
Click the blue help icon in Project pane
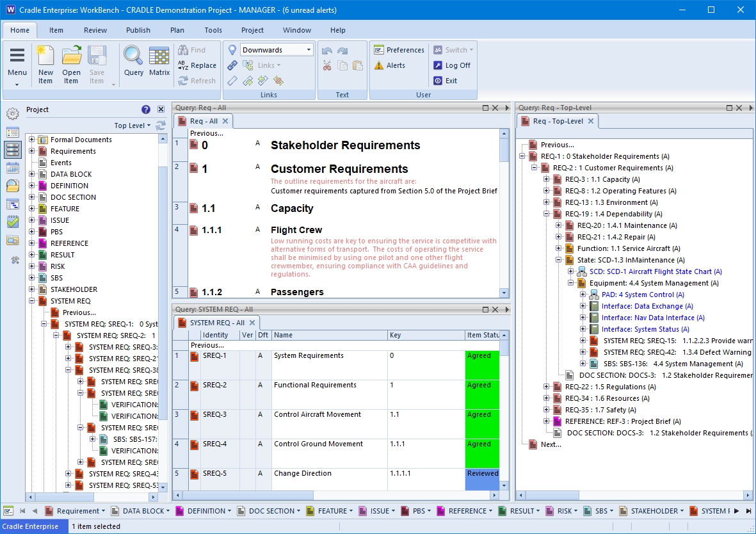[145, 109]
